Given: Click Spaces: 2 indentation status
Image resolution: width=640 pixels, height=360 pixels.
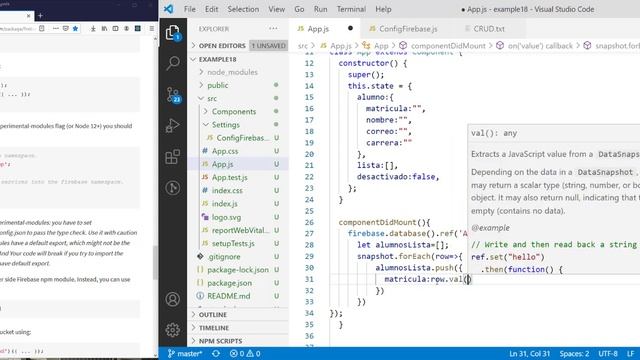Looking at the screenshot, I should point(574,353).
